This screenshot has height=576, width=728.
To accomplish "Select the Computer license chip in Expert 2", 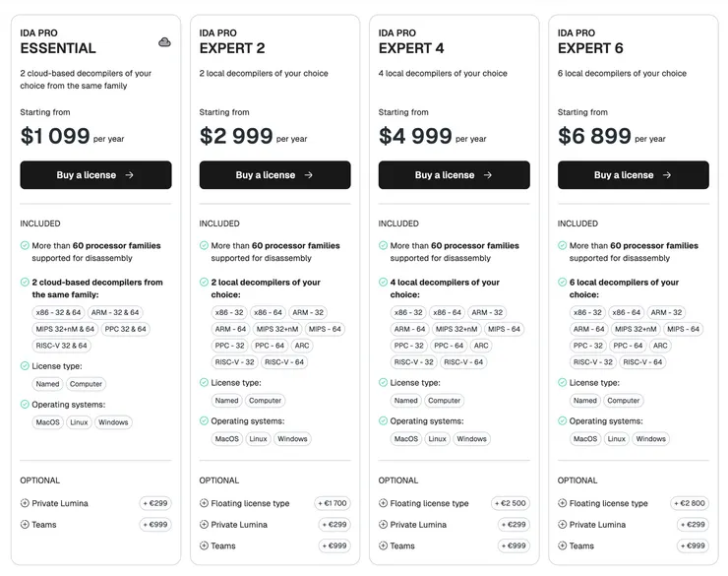I will coord(265,401).
